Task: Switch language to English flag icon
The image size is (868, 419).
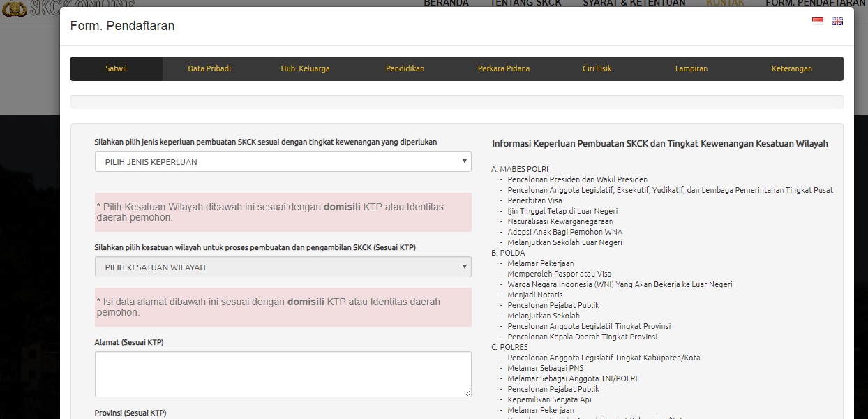Action: point(837,21)
